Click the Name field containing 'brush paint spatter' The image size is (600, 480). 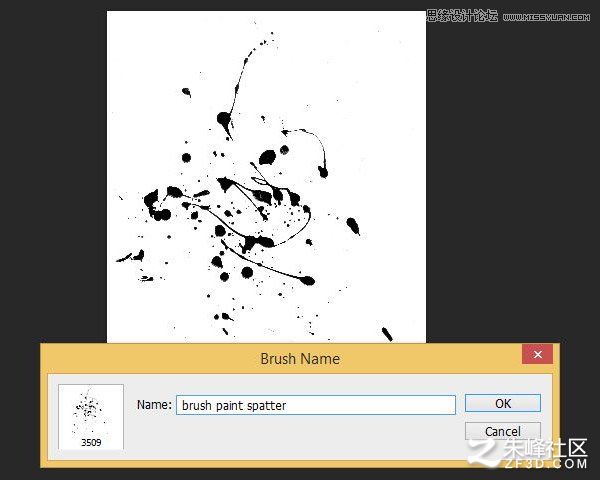pyautogui.click(x=316, y=405)
